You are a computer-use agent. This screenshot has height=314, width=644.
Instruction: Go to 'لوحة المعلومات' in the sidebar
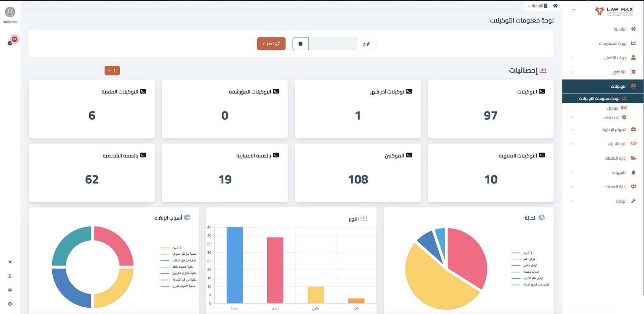(612, 43)
